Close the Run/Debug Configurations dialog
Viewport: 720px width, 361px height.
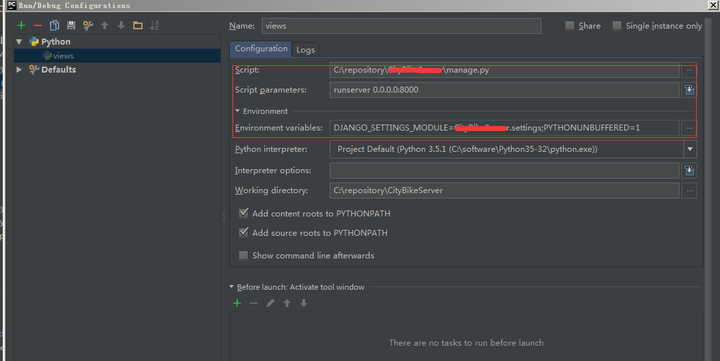coord(713,5)
